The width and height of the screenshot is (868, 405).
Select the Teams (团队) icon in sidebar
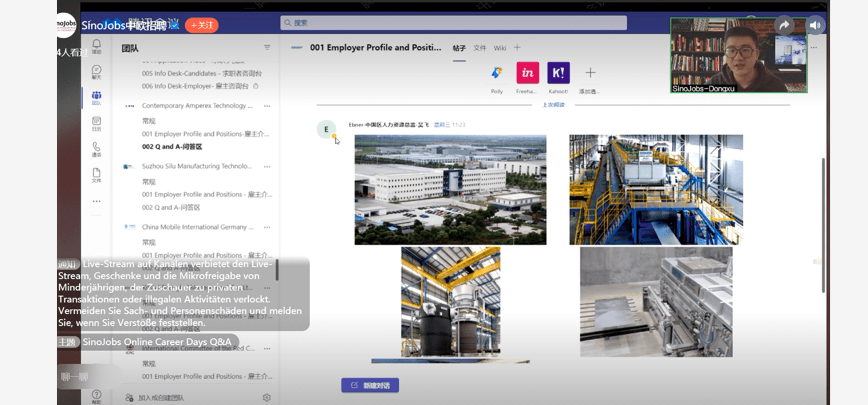pos(97,98)
